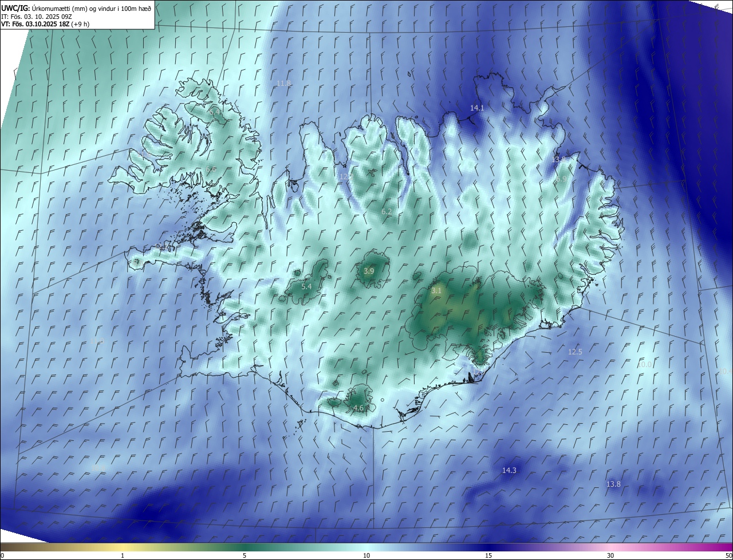The width and height of the screenshot is (733, 560).
Task: Click the 0 tick on the color scale
Action: click(x=2, y=556)
